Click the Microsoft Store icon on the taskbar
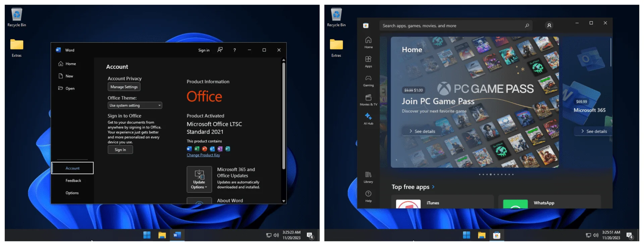Screen dimensions: 644x246 click(x=497, y=235)
